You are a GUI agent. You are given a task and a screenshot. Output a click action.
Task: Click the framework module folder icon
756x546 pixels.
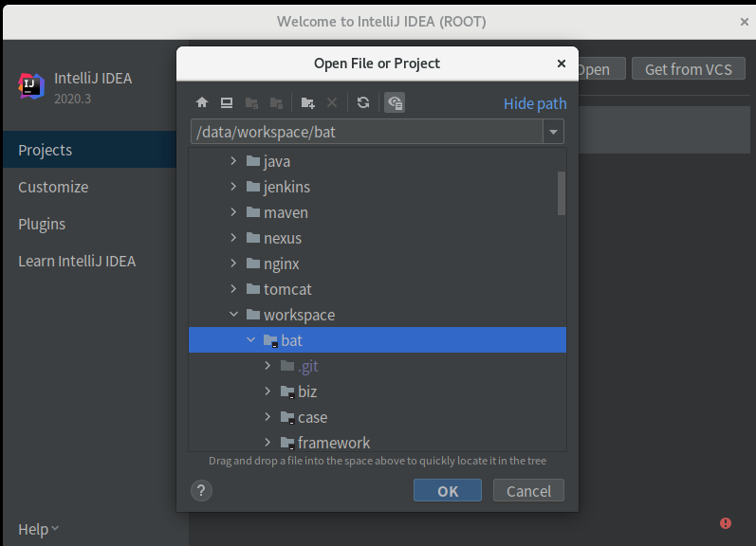point(287,443)
